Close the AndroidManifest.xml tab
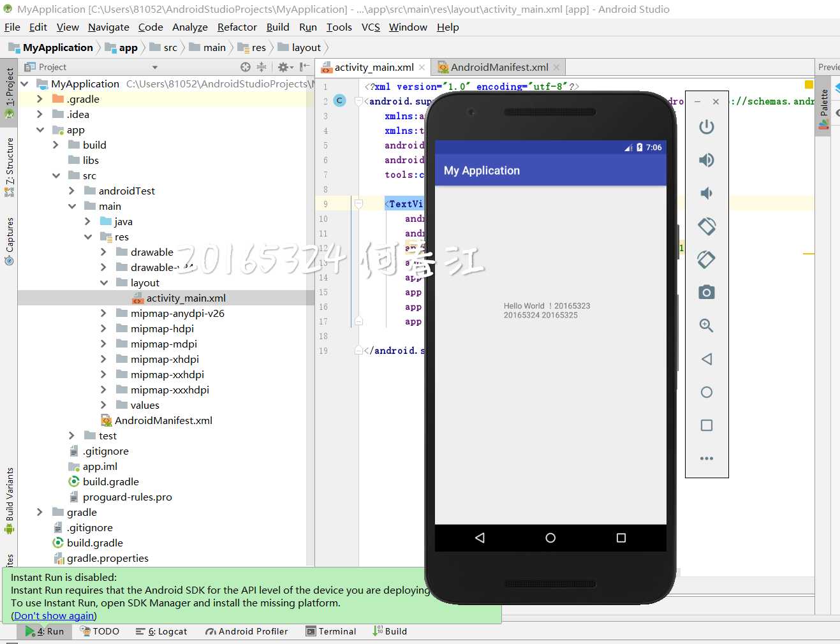Screen dimensions: 840x644 pos(557,68)
